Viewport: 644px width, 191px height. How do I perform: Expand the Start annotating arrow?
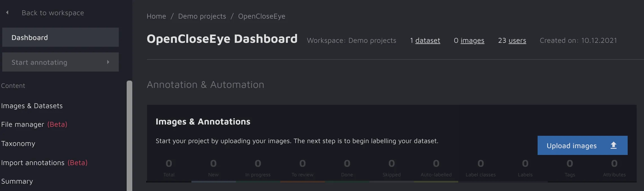[x=108, y=62]
